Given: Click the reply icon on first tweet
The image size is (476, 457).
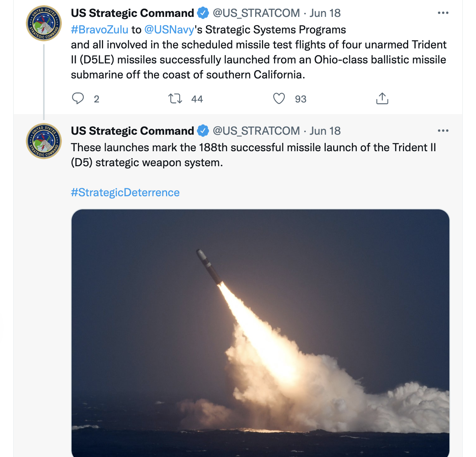Looking at the screenshot, I should [78, 99].
